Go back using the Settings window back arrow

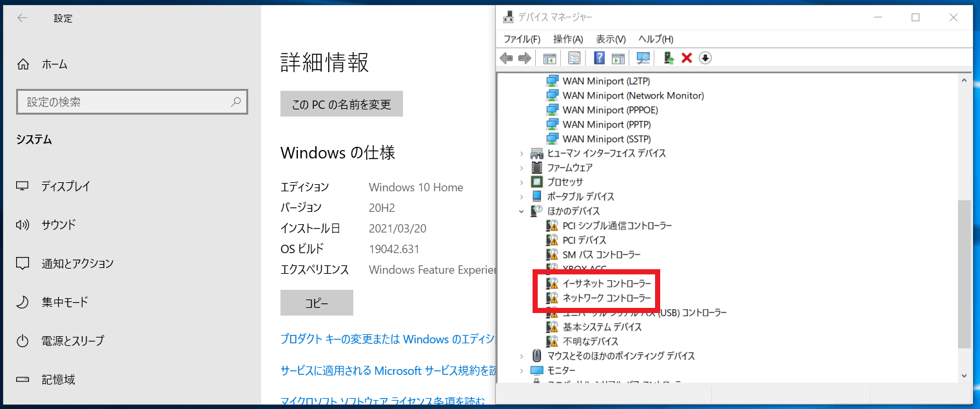(23, 18)
